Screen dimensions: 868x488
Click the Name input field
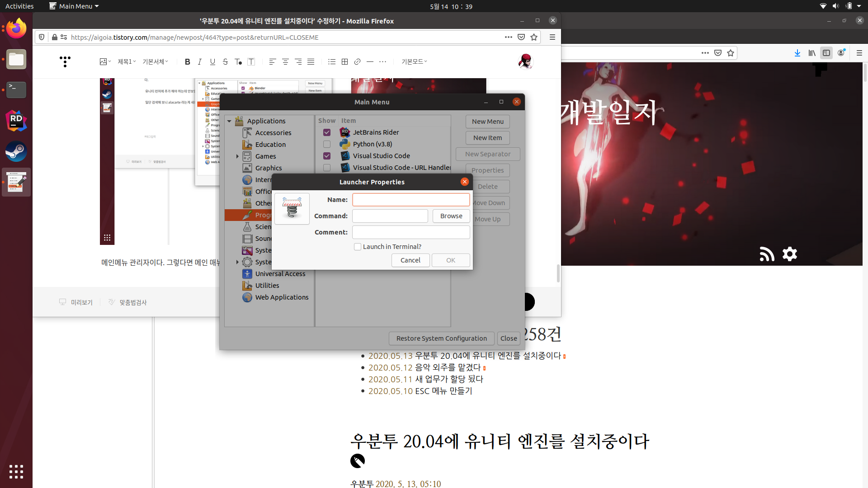coord(410,200)
